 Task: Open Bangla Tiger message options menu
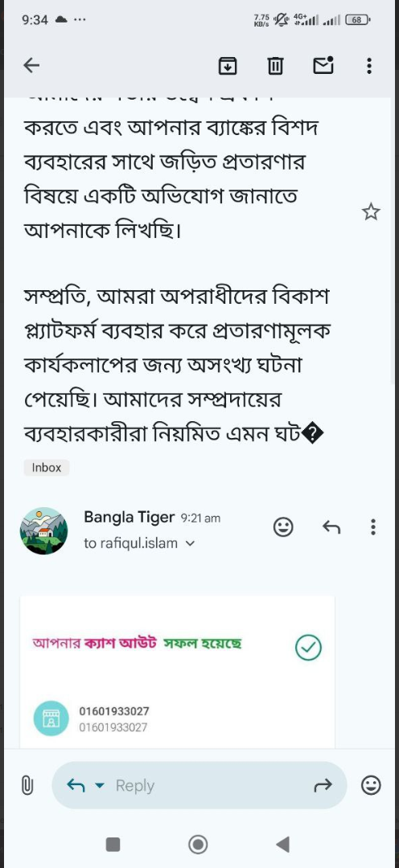click(x=373, y=527)
